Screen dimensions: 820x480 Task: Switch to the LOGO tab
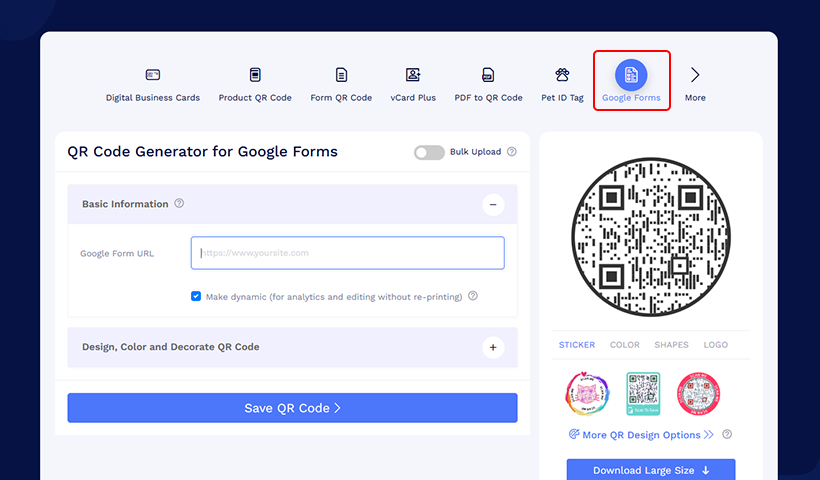click(x=715, y=345)
